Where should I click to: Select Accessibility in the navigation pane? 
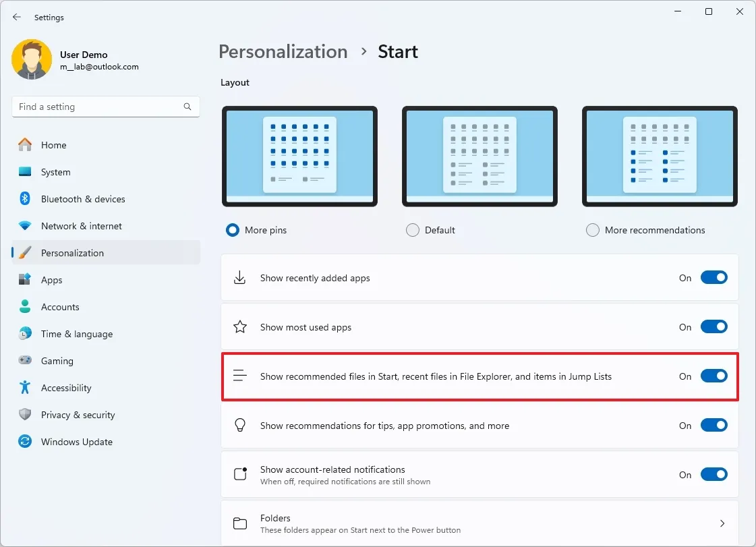67,388
